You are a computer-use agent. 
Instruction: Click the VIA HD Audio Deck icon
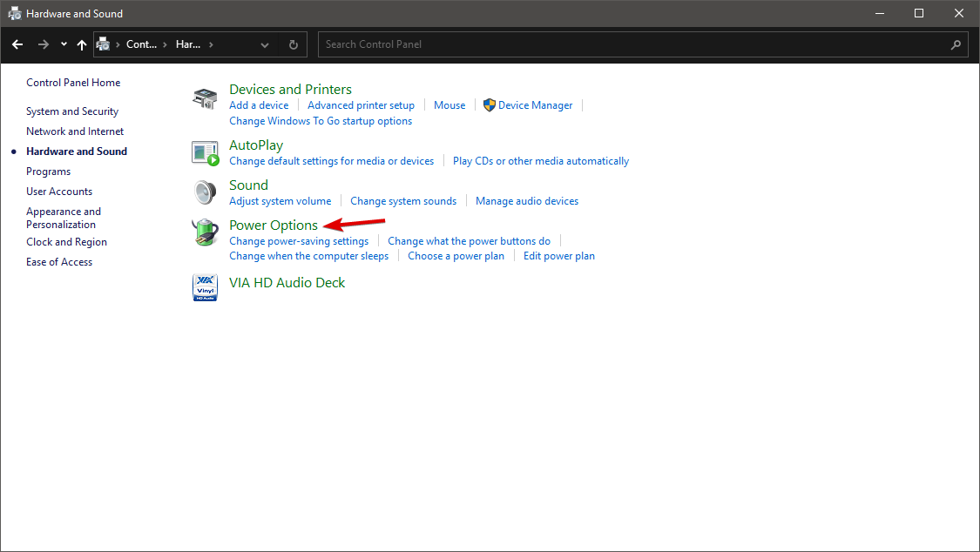point(205,287)
